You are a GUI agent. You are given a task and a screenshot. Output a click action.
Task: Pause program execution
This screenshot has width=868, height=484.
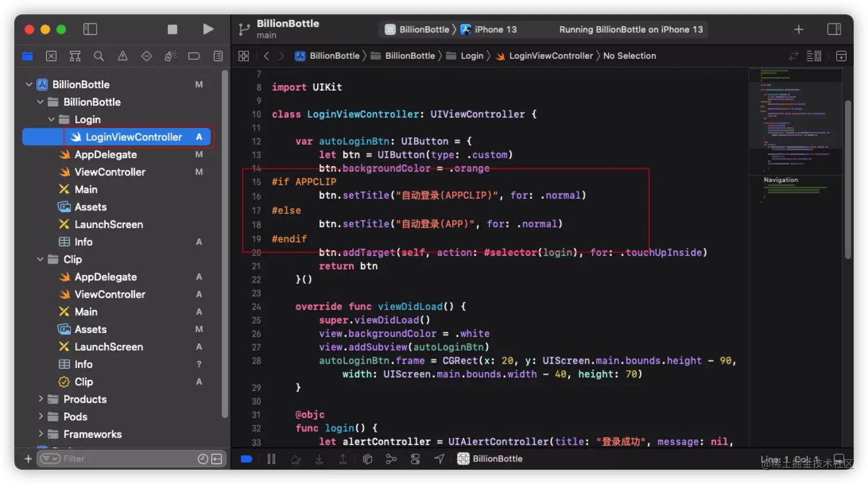(272, 459)
